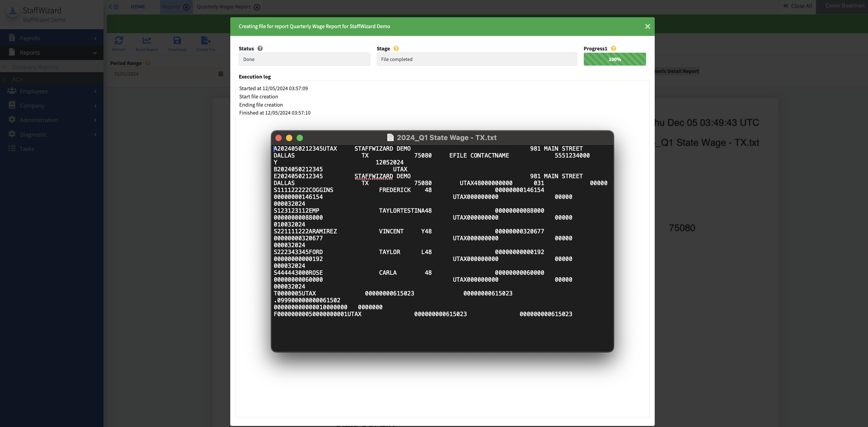
Task: Open the Period Range calendar picker icon
Action: (221, 74)
